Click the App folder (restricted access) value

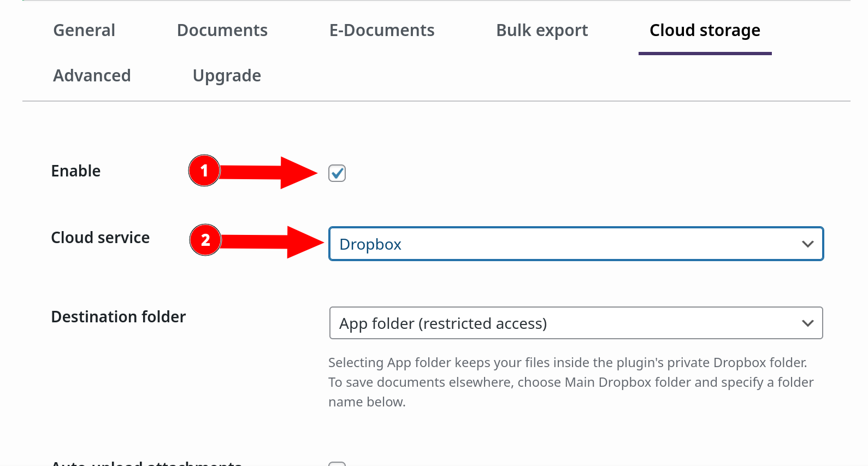[x=442, y=323]
